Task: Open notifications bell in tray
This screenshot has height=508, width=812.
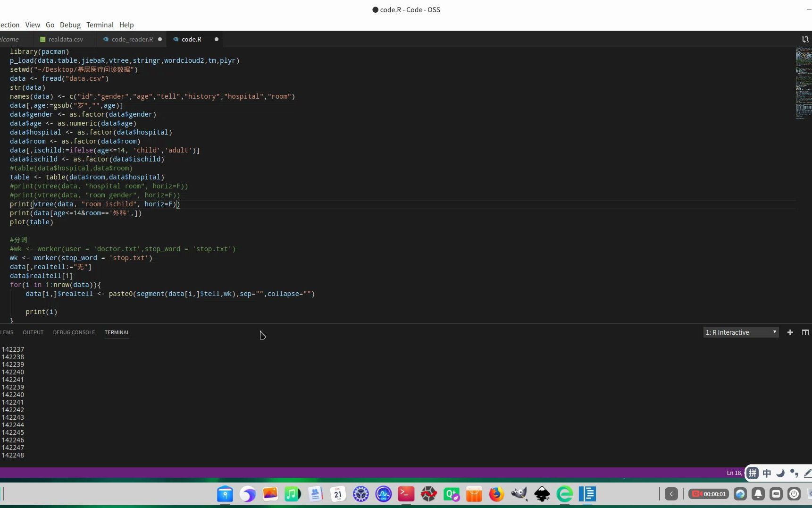Action: pos(758,494)
